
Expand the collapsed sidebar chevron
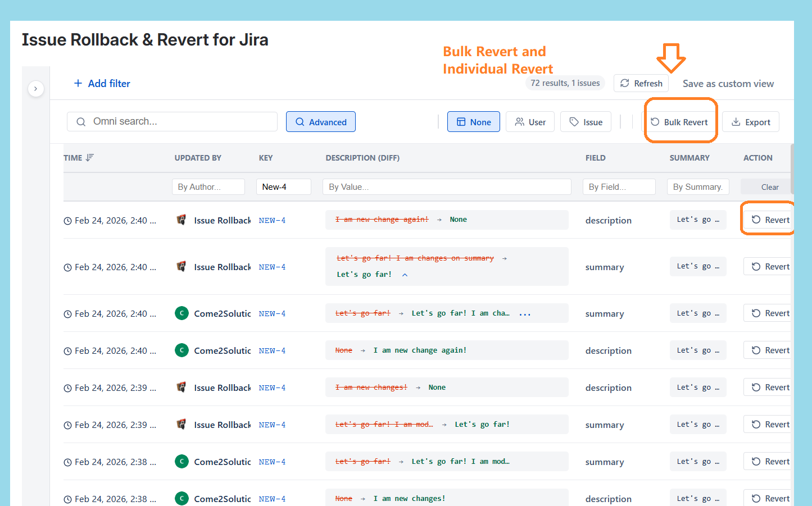point(35,89)
